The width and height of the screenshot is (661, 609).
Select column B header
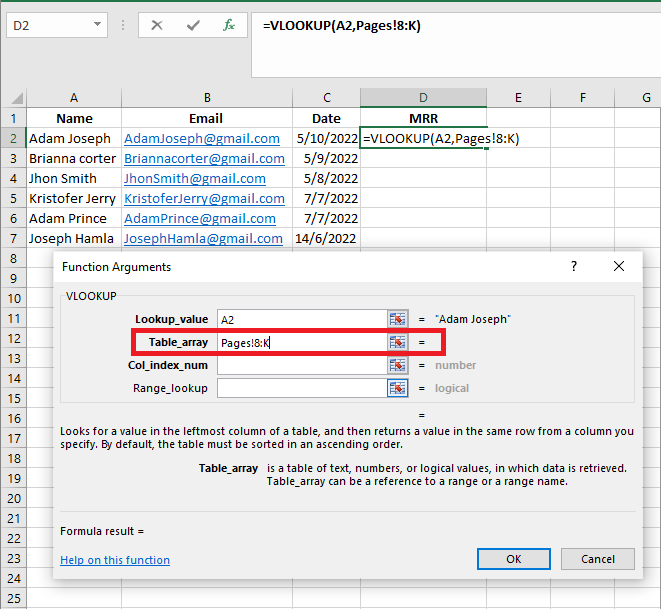[207, 98]
